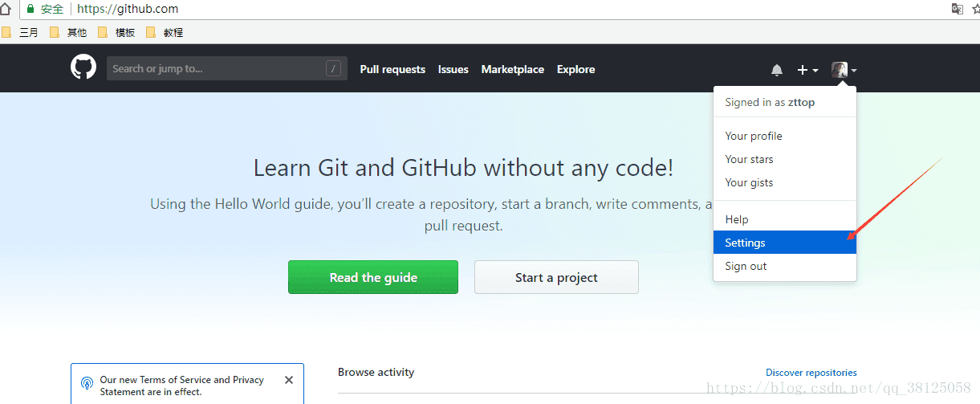Click the Start a project button
This screenshot has width=980, height=404.
click(556, 277)
